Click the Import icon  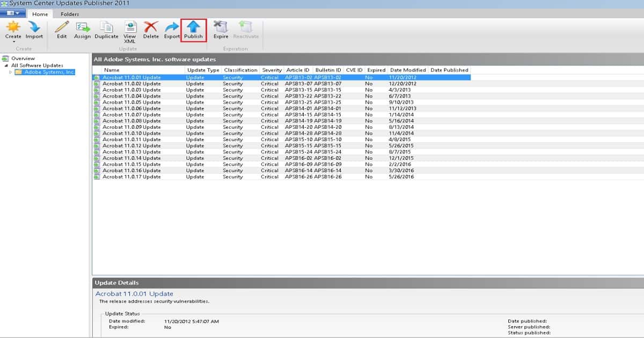point(34,27)
